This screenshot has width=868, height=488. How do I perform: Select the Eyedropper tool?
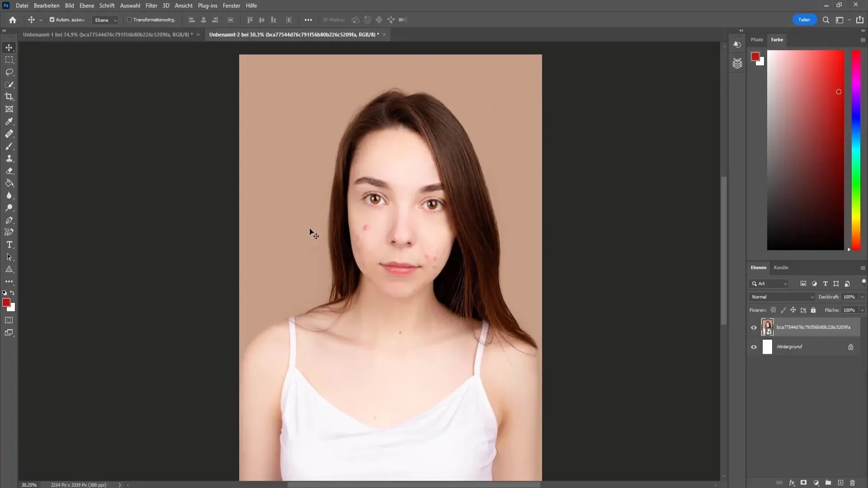click(8, 121)
